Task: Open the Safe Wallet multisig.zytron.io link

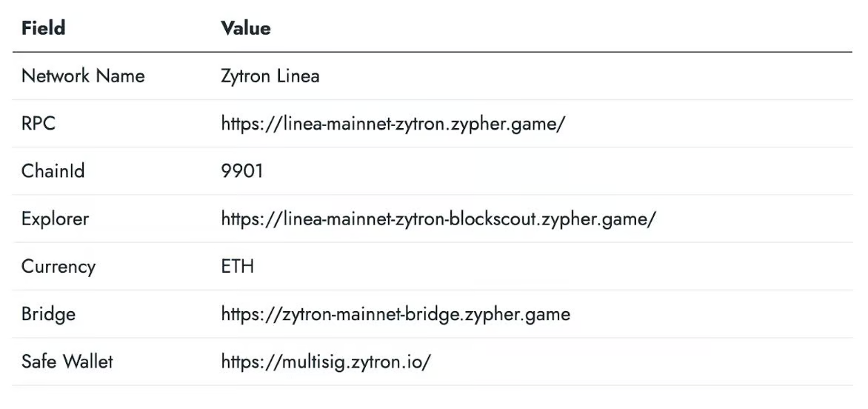Action: [325, 362]
